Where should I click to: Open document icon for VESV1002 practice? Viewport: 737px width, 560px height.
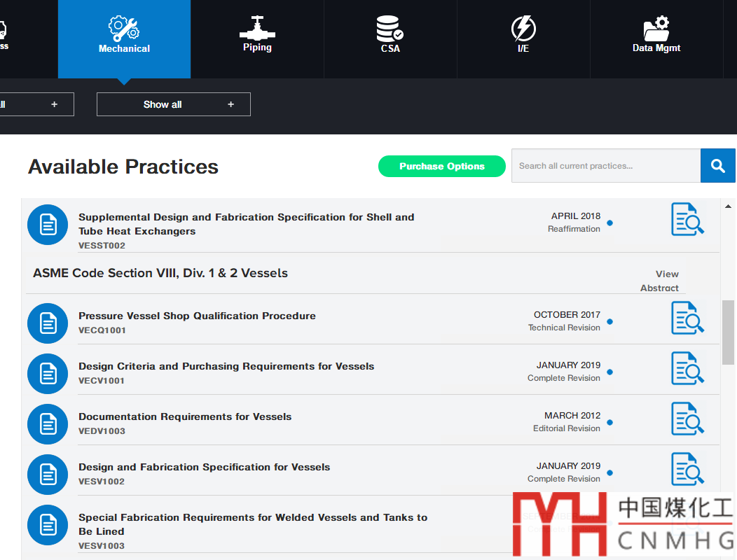[48, 475]
